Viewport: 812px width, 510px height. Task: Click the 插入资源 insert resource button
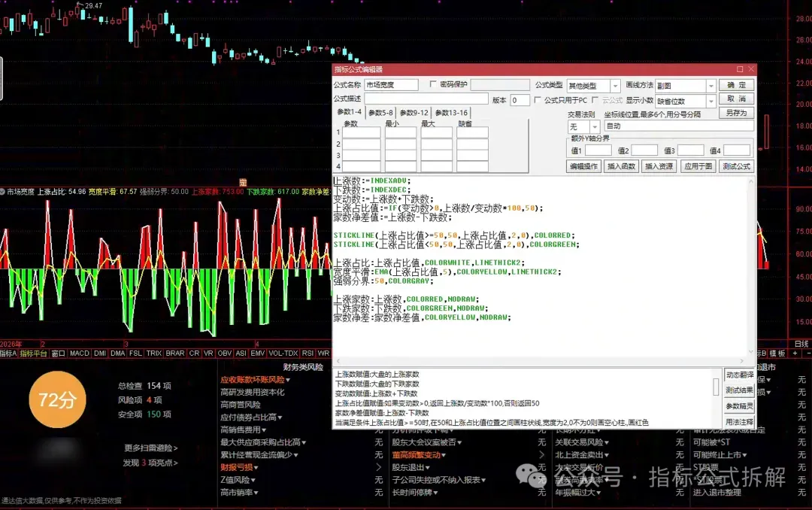point(659,166)
